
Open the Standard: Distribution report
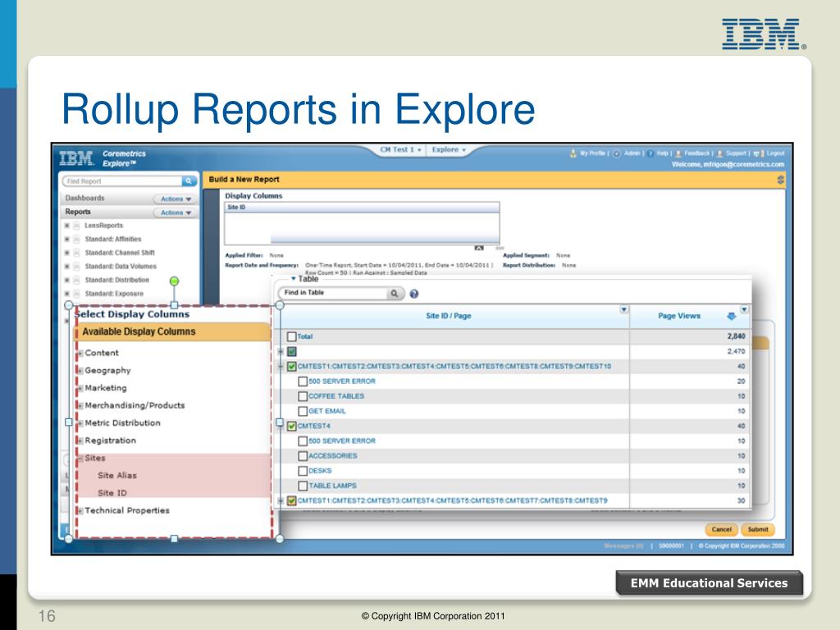pyautogui.click(x=116, y=281)
